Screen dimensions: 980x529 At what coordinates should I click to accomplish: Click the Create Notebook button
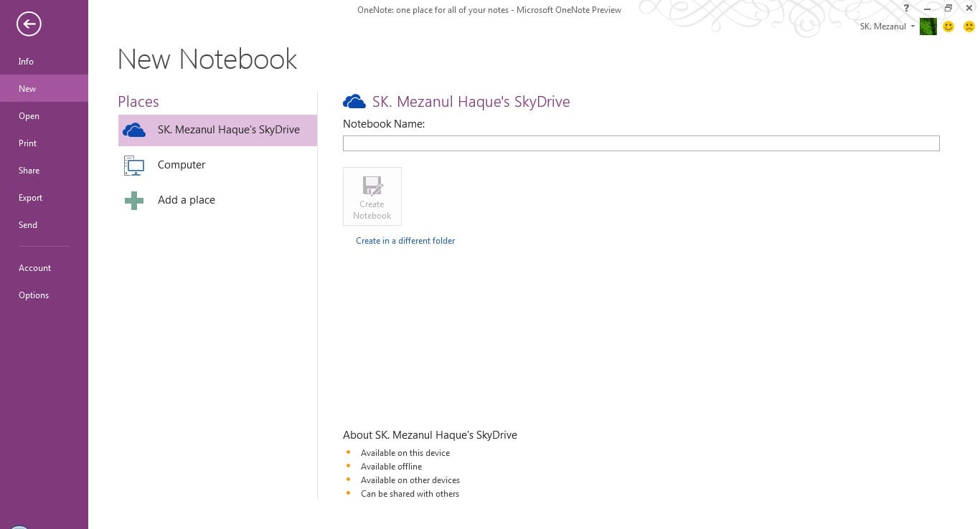point(372,196)
